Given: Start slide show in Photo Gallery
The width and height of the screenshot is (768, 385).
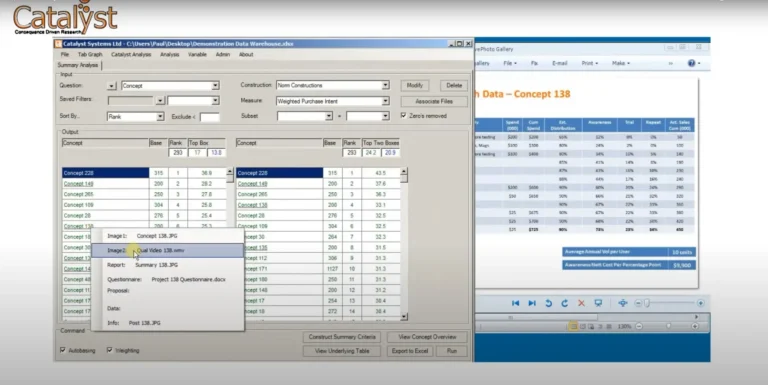Looking at the screenshot, I should (598, 303).
